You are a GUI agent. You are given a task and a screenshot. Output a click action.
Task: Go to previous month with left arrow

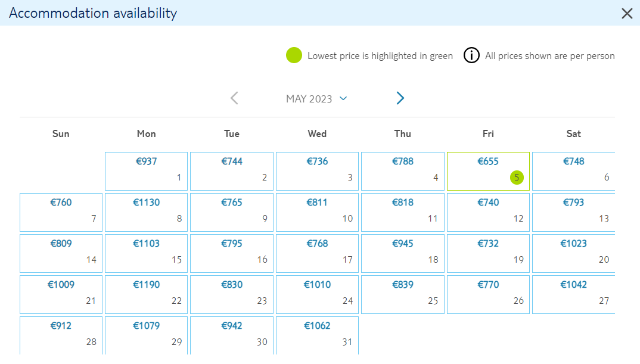click(234, 98)
